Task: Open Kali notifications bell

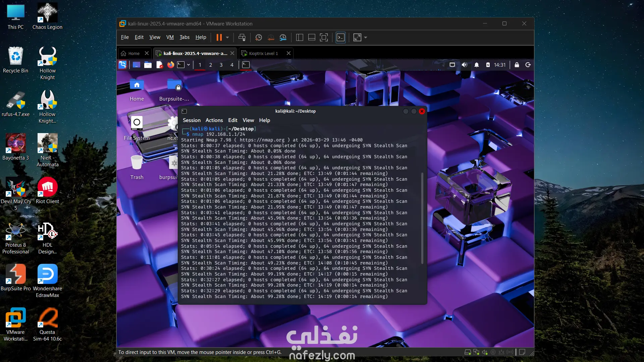Action: pos(477,65)
